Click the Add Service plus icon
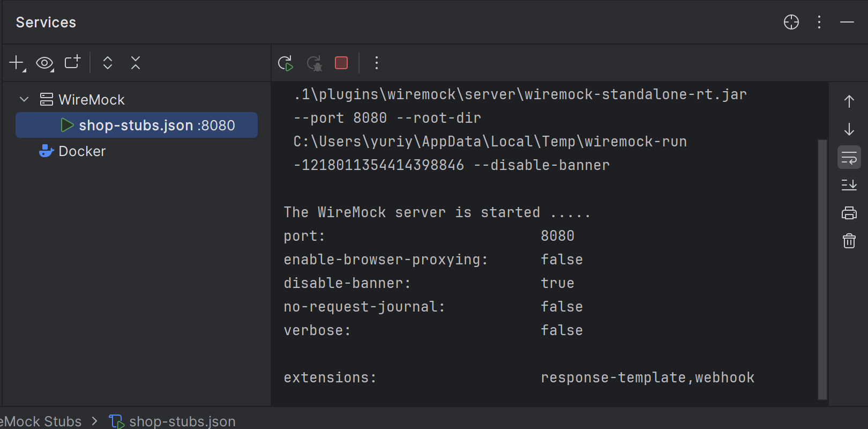868x429 pixels. coord(17,63)
